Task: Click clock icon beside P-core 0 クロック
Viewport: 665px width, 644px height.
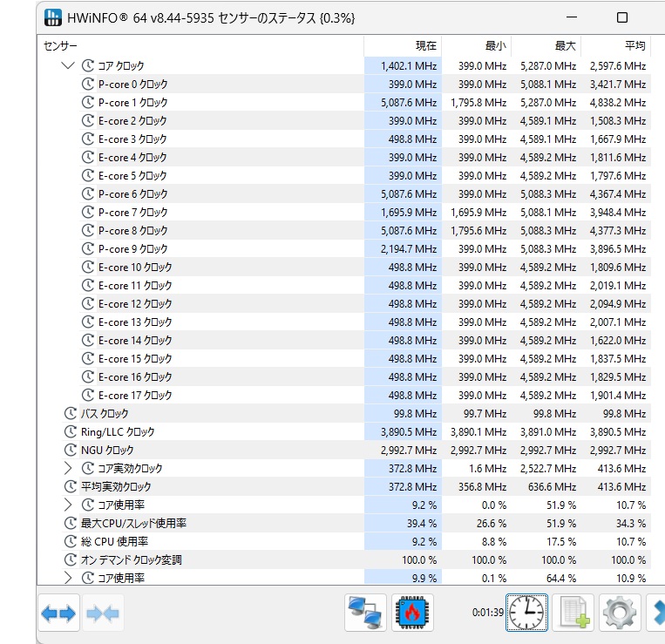Action: (x=88, y=84)
